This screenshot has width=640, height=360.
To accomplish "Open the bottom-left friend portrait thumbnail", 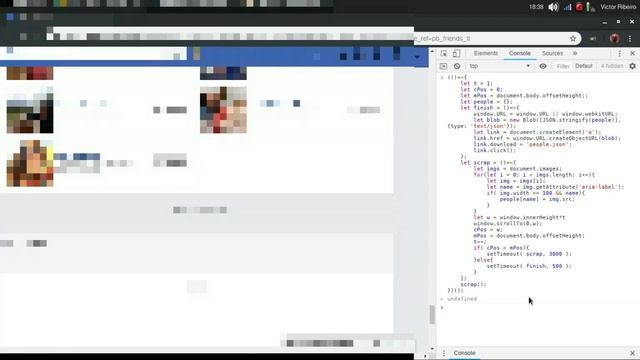I will [x=30, y=163].
